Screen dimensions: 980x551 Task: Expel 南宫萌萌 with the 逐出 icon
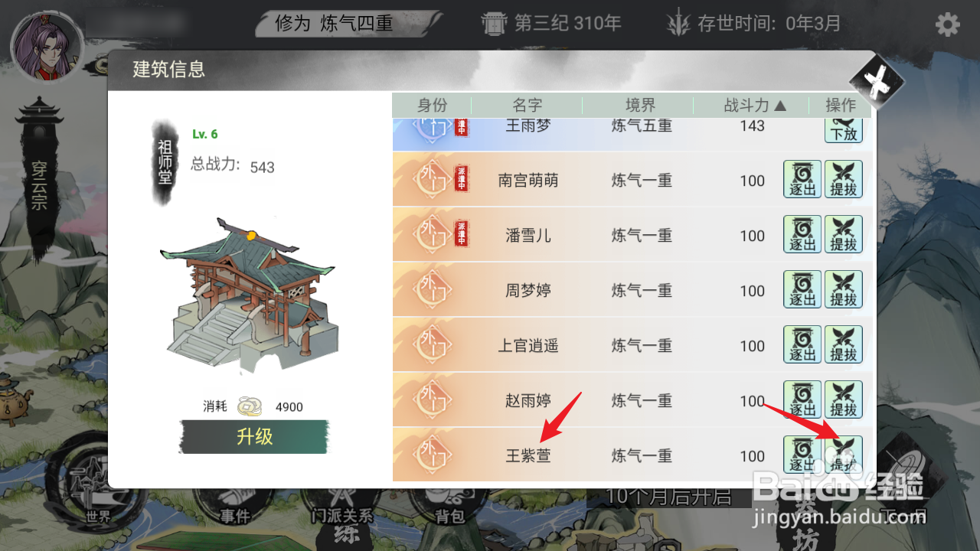pos(802,180)
